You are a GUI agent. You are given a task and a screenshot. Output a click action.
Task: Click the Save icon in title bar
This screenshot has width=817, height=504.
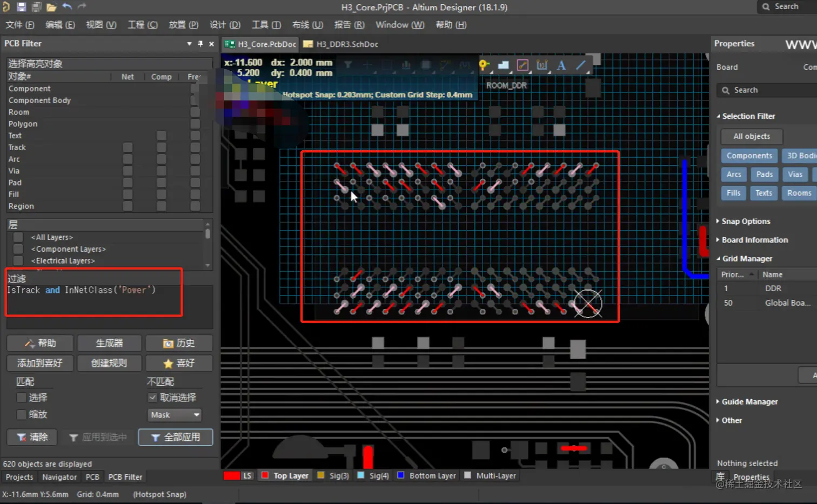pos(21,7)
